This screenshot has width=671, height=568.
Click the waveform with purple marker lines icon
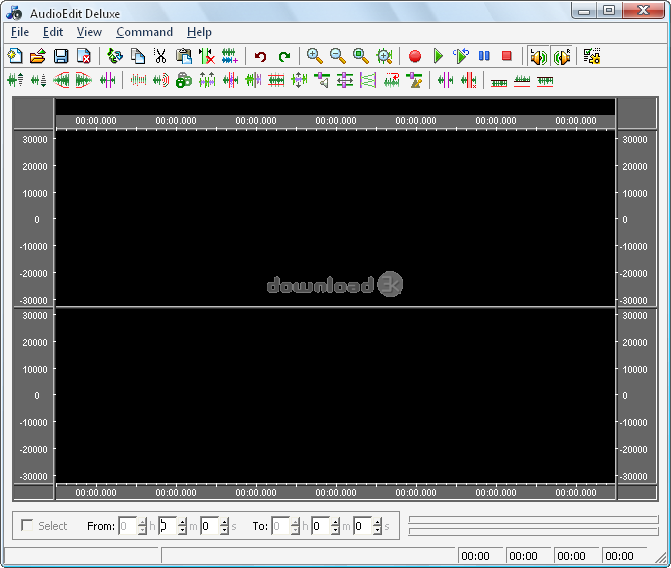tap(107, 80)
